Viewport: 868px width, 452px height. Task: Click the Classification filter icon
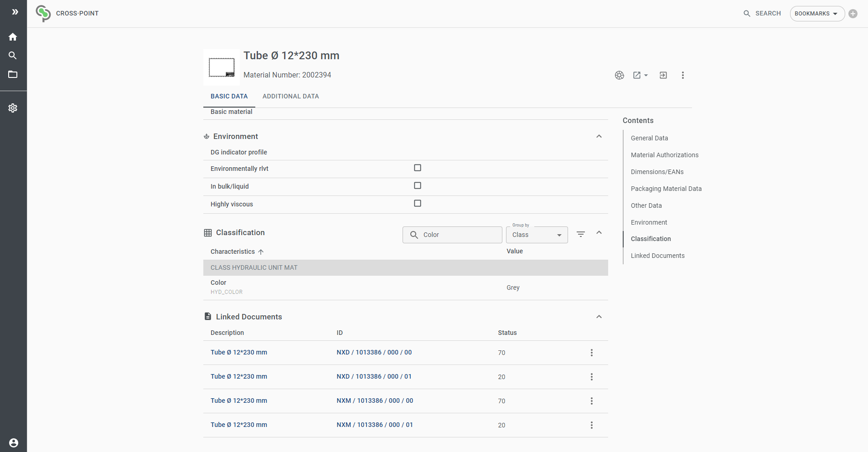(581, 234)
